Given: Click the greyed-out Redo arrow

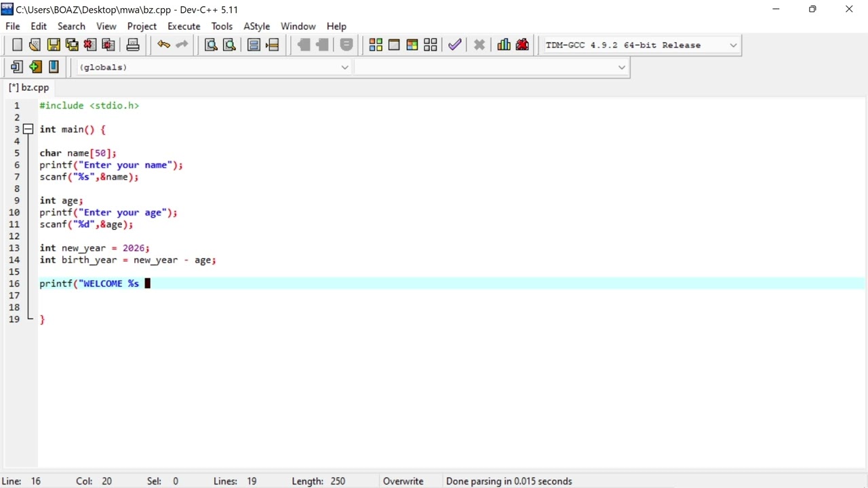Looking at the screenshot, I should click(x=182, y=45).
